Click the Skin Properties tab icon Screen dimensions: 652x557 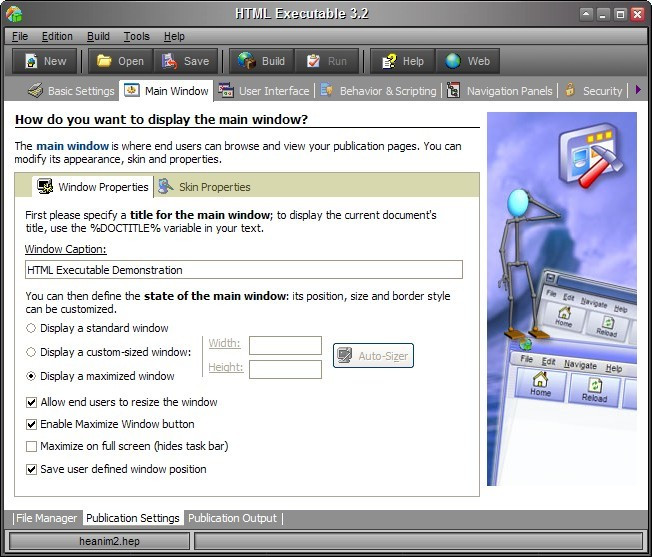click(165, 186)
